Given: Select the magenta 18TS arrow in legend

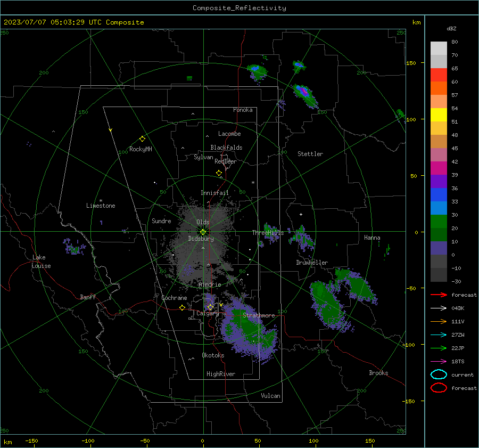Looking at the screenshot, I should 439,362.
